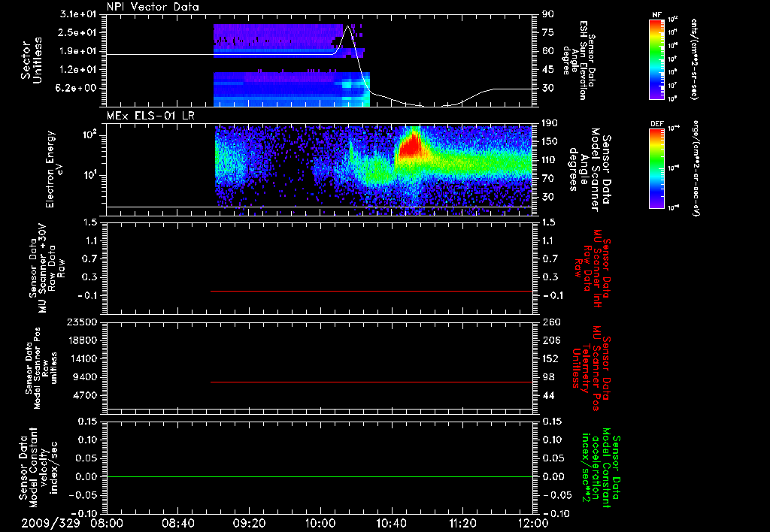This screenshot has height=532, width=770.
Task: Select the "MU Scanner +30V Raw Data" axis label
Action: (x=46, y=268)
